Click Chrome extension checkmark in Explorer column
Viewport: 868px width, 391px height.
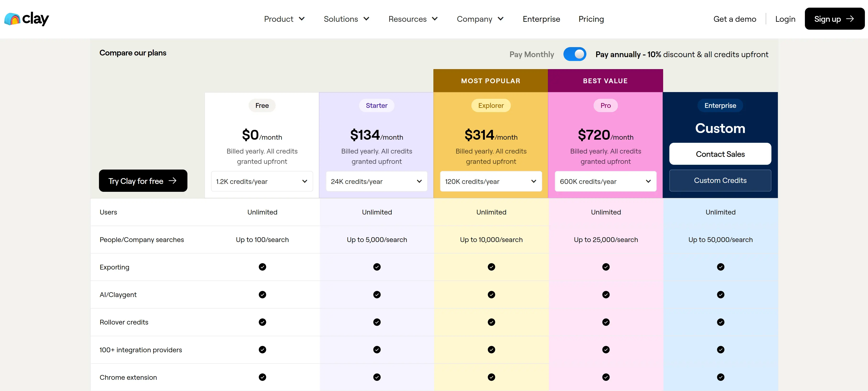coord(491,377)
